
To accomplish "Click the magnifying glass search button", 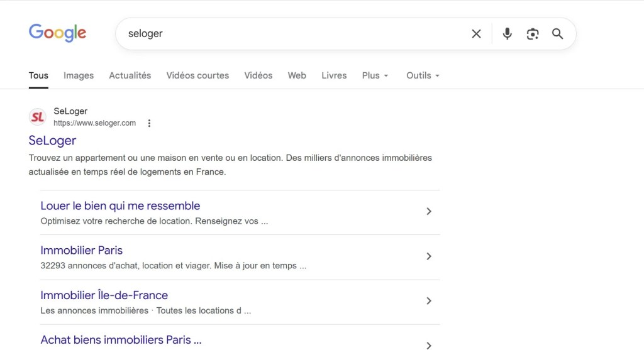I will coord(557,34).
